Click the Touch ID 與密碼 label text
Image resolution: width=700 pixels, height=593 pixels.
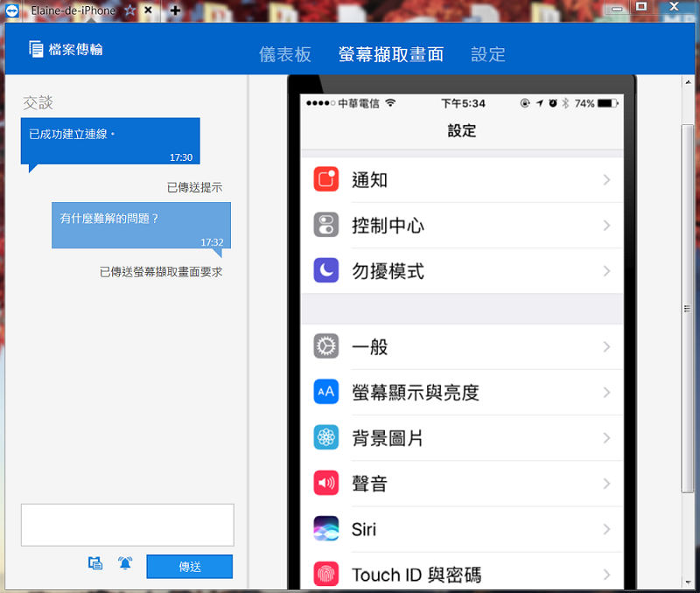point(416,575)
